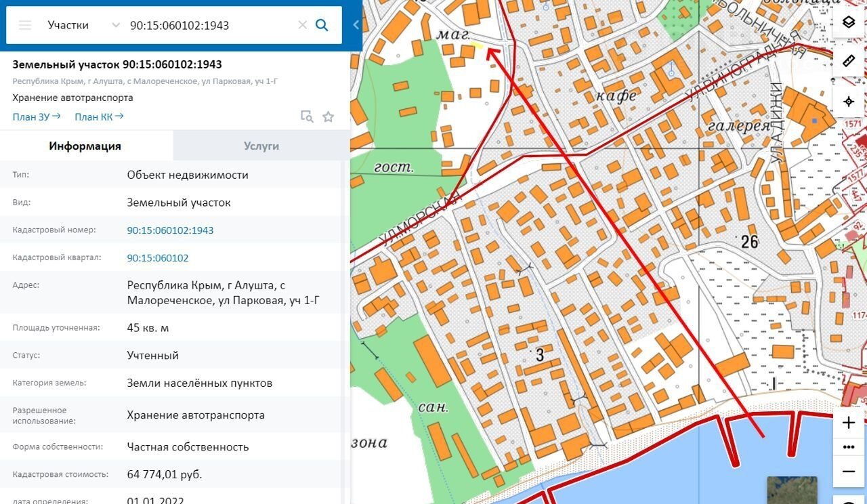Screen dimensions: 867x504
Task: Collapse the left information panel
Action: tap(356, 25)
